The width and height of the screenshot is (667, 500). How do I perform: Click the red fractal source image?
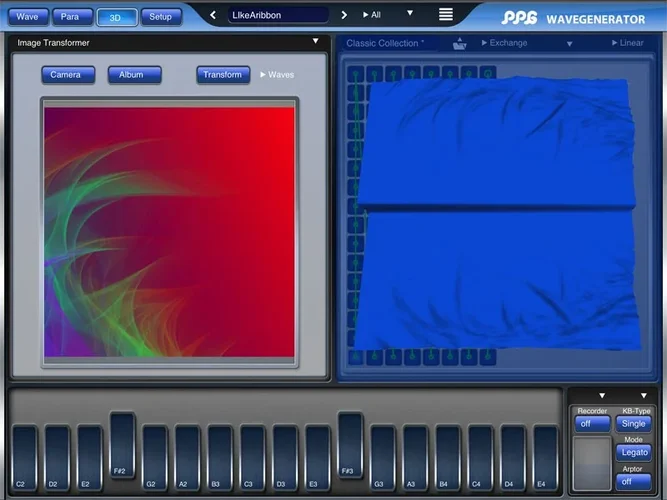coord(169,232)
